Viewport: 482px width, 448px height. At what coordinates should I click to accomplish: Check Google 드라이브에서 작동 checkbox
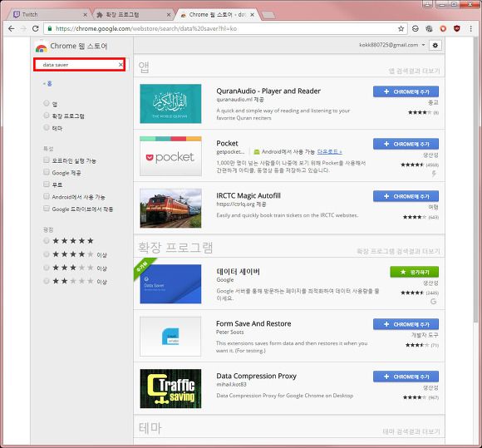[x=46, y=208]
